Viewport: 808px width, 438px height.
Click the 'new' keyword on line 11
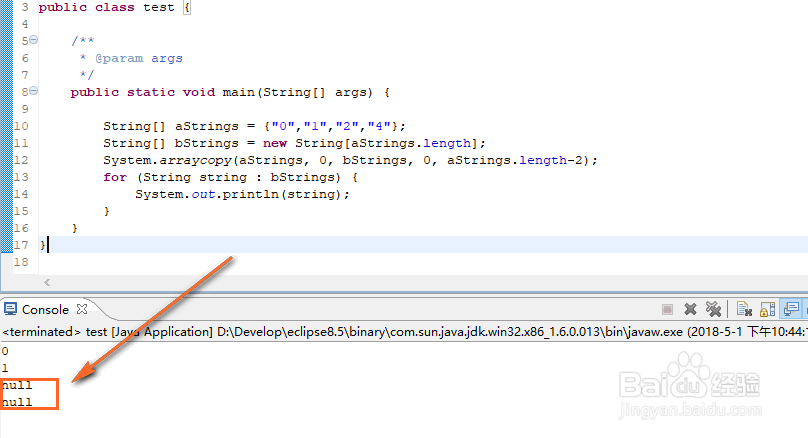point(275,143)
